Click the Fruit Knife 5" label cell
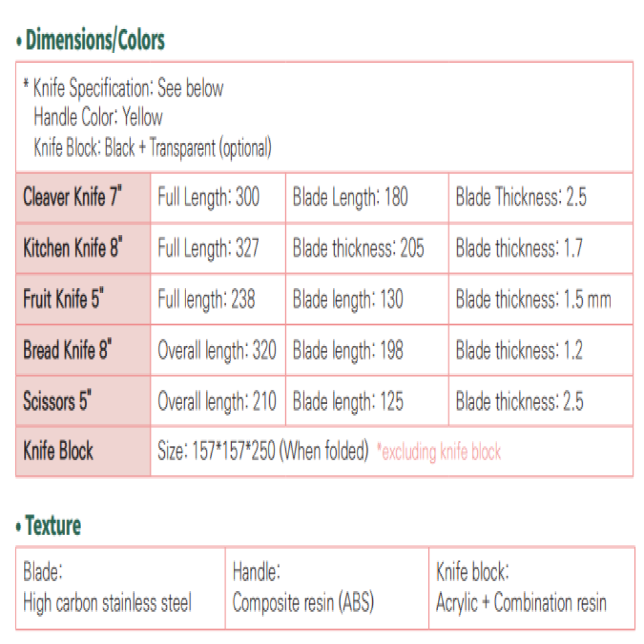The height and width of the screenshot is (644, 644). click(x=64, y=299)
